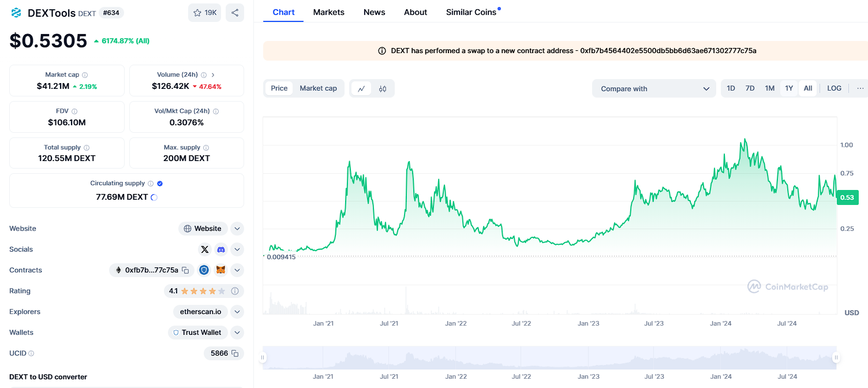Open Volume (24h) info icon
The height and width of the screenshot is (388, 868).
pos(203,75)
